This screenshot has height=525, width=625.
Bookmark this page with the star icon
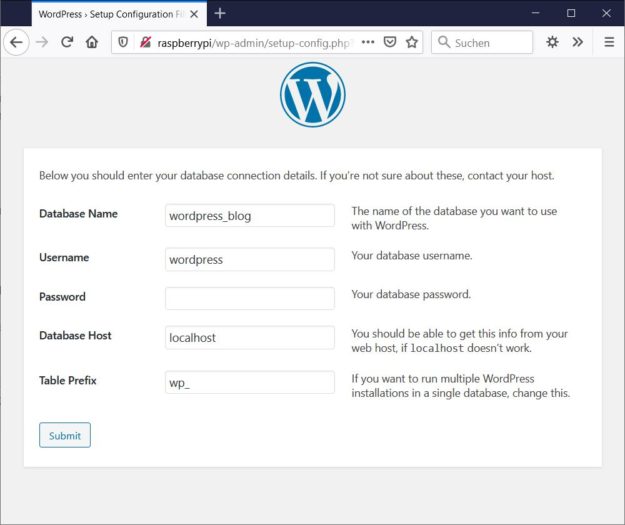[x=412, y=42]
